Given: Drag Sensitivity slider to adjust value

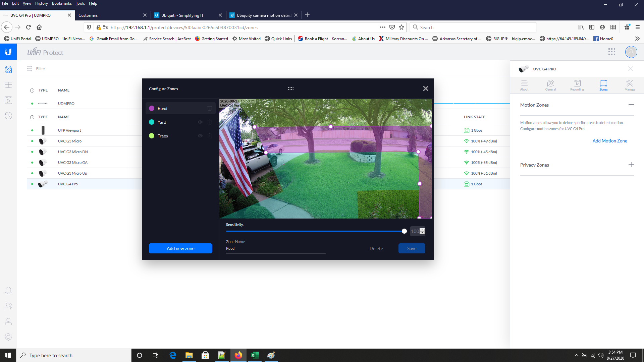Looking at the screenshot, I should (x=404, y=231).
